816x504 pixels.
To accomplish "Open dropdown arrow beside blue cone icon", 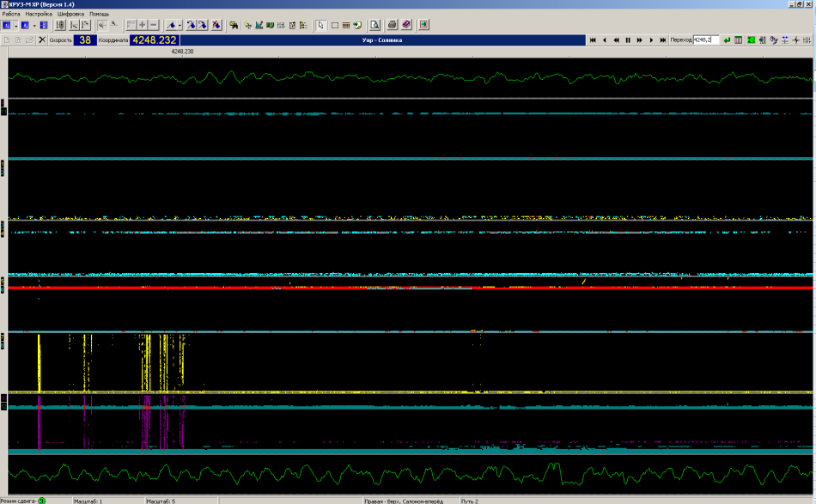I will point(180,25).
